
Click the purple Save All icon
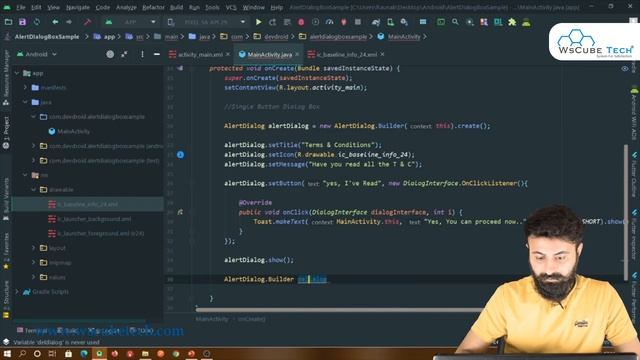click(22, 22)
